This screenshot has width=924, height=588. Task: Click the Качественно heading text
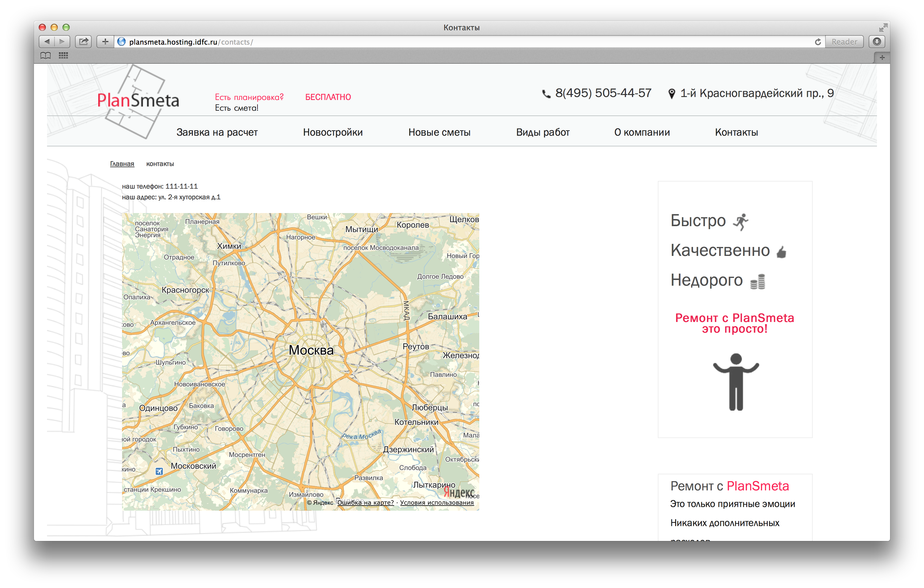click(x=720, y=251)
